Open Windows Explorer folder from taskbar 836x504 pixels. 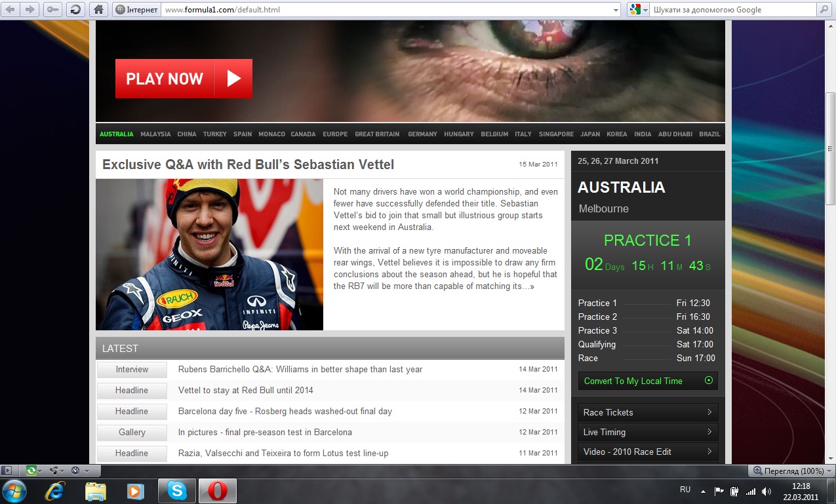coord(96,491)
